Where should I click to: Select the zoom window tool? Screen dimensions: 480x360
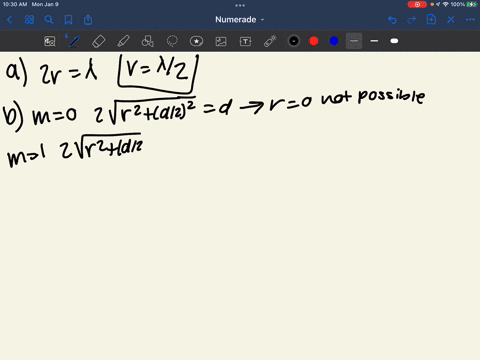[50, 41]
